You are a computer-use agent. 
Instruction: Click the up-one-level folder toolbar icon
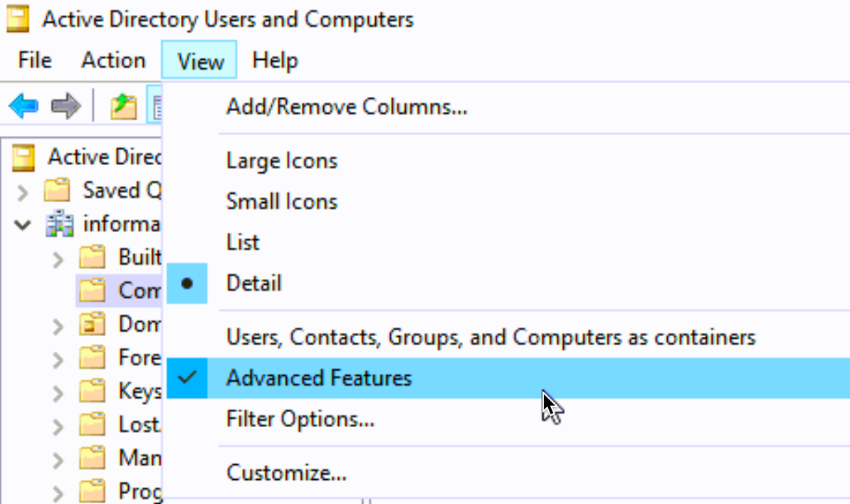coord(124,105)
